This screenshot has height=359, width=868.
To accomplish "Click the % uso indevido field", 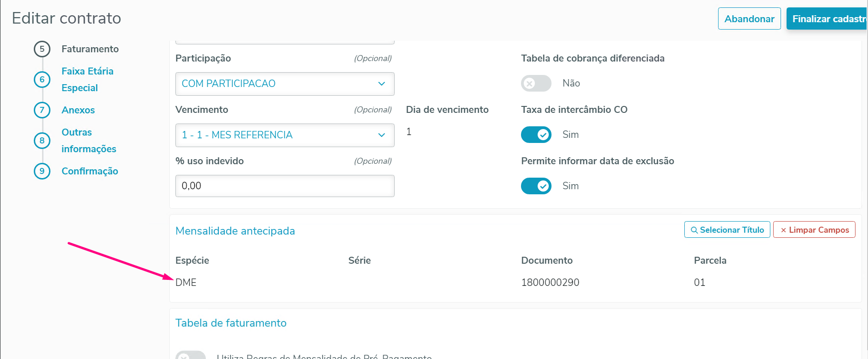I will [285, 186].
